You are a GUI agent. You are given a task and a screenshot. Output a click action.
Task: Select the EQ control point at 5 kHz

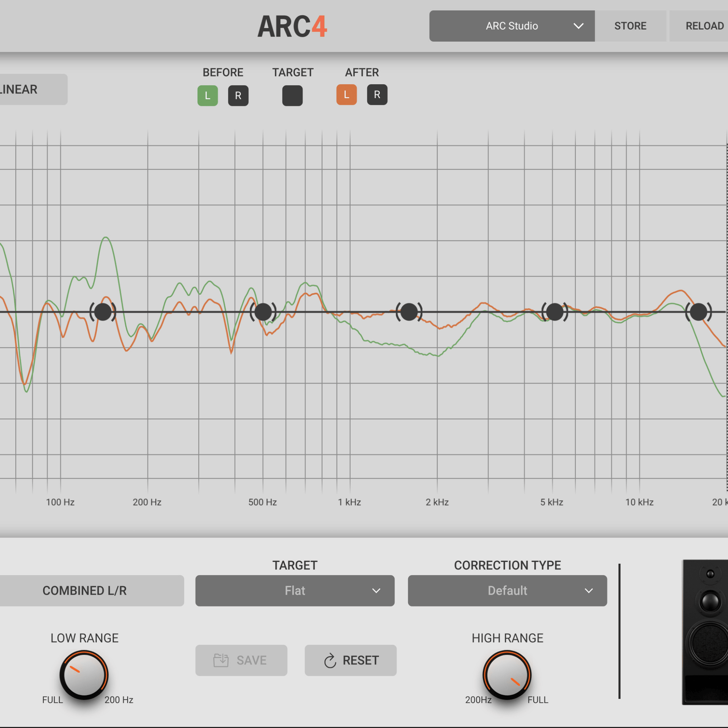coord(555,312)
